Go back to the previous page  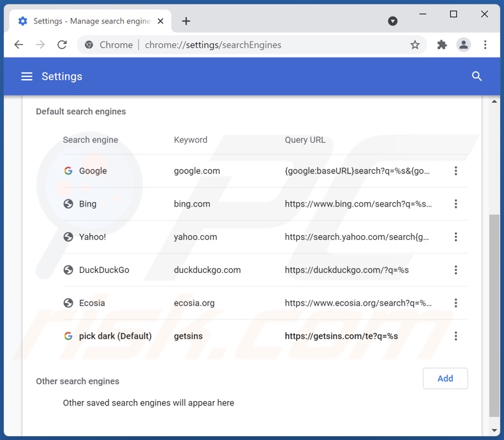(x=19, y=45)
